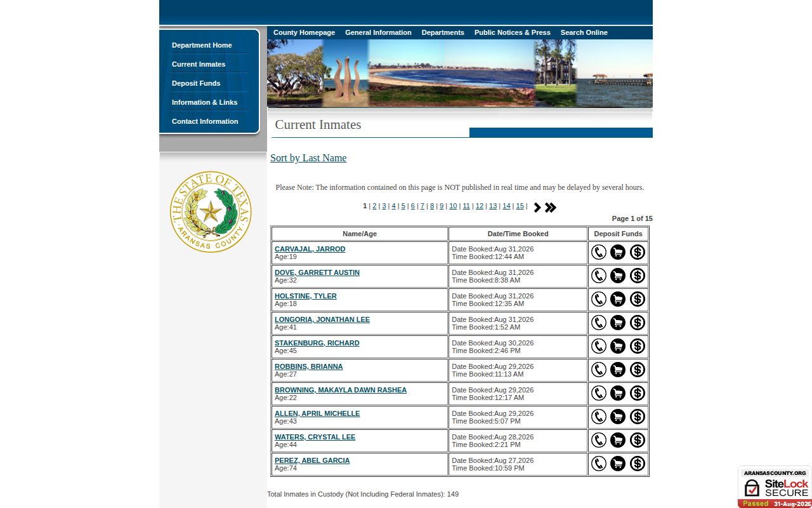This screenshot has width=812, height=508.
Task: Click dollar deposit icon for HOLSTINE, TYLER
Action: [637, 299]
